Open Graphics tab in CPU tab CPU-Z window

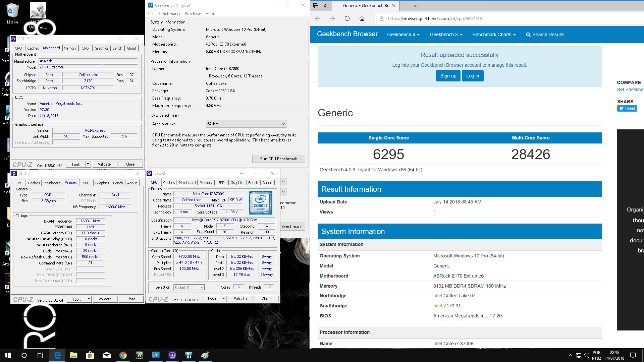tap(237, 183)
